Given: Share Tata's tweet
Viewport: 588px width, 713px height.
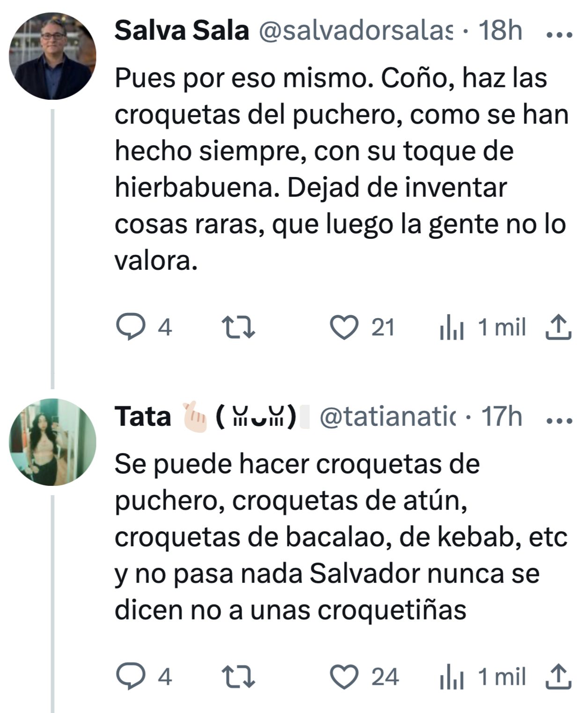Looking at the screenshot, I should pyautogui.click(x=559, y=677).
